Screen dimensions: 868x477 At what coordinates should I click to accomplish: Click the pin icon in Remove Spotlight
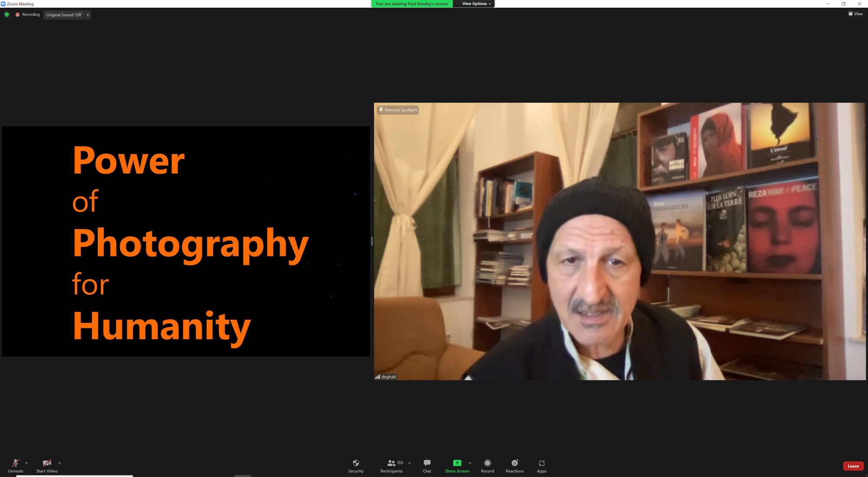[381, 110]
